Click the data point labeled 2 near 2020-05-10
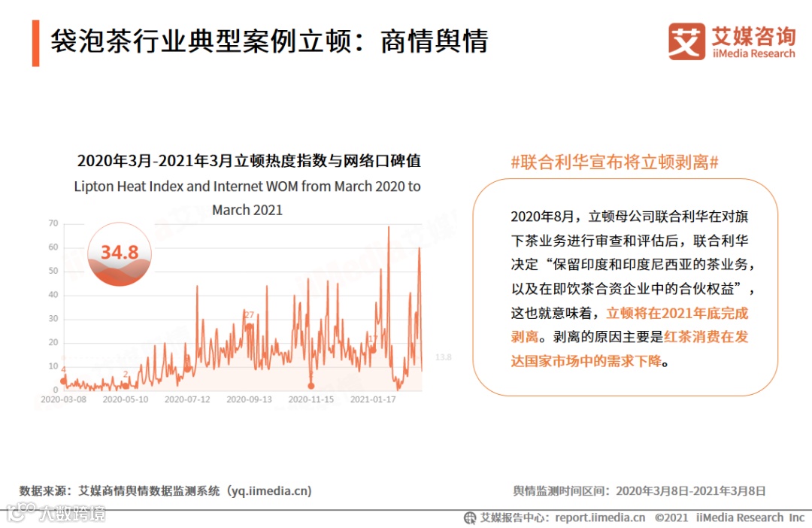 (126, 386)
